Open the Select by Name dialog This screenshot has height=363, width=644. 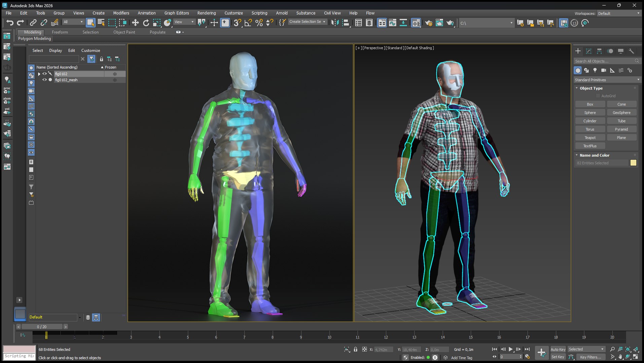point(101,23)
